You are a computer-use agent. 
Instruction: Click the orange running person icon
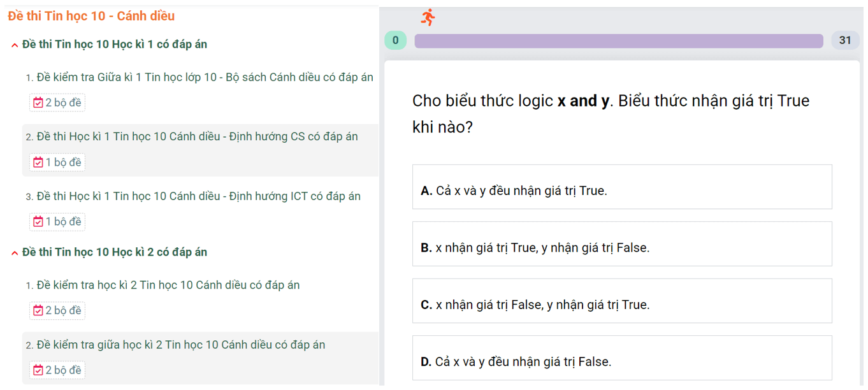pos(428,17)
